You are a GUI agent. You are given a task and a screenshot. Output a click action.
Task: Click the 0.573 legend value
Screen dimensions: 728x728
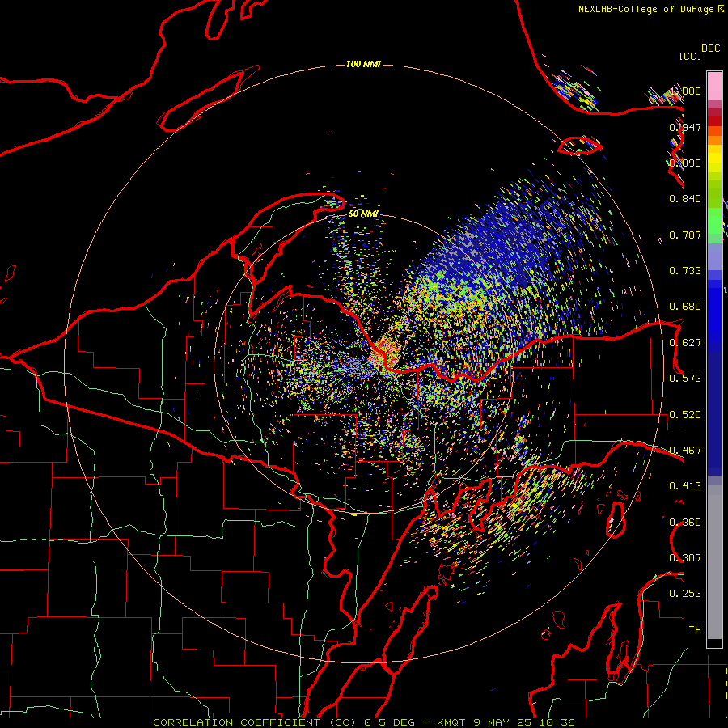[685, 379]
